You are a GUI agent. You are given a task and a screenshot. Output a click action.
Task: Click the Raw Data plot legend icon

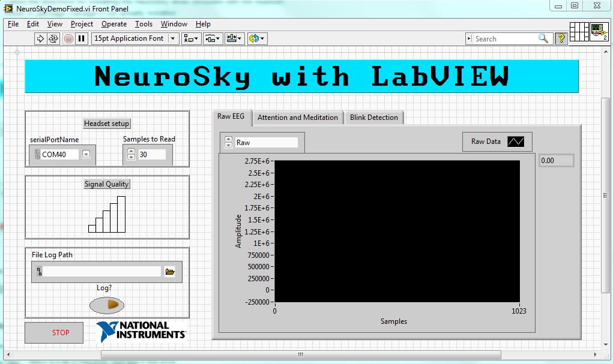[x=516, y=142]
